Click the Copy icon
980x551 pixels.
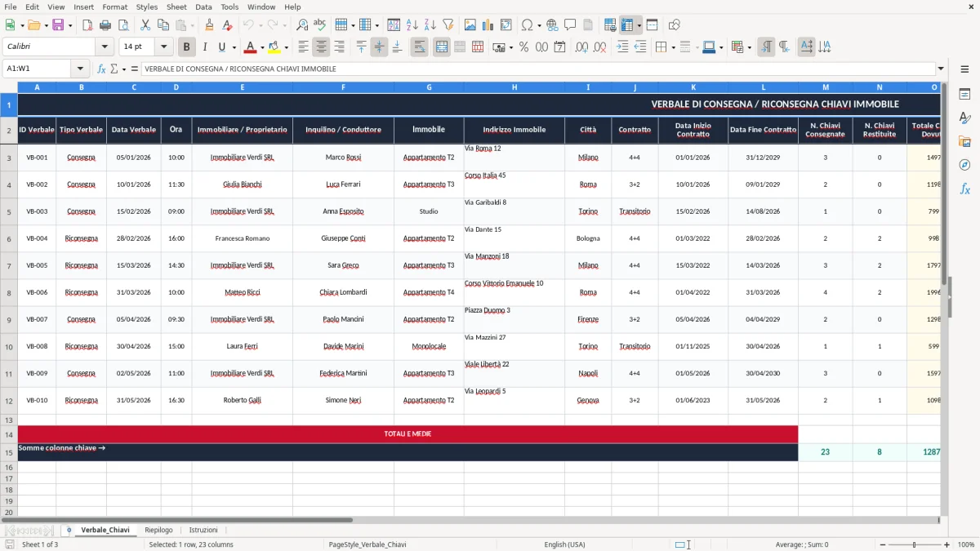162,25
